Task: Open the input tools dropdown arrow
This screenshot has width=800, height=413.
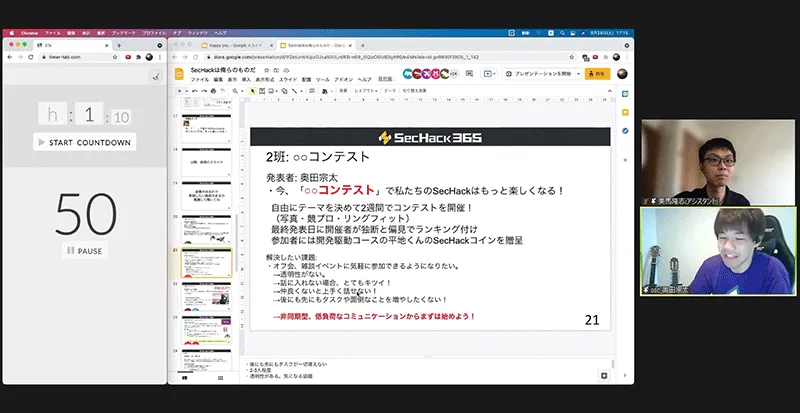Action: click(332, 91)
